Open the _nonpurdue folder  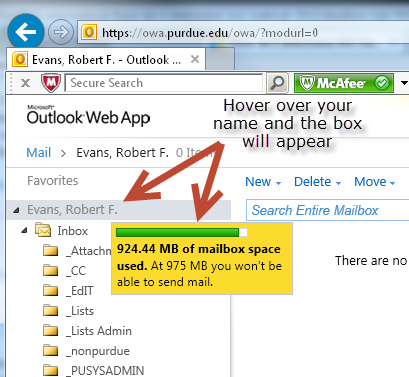tap(98, 351)
